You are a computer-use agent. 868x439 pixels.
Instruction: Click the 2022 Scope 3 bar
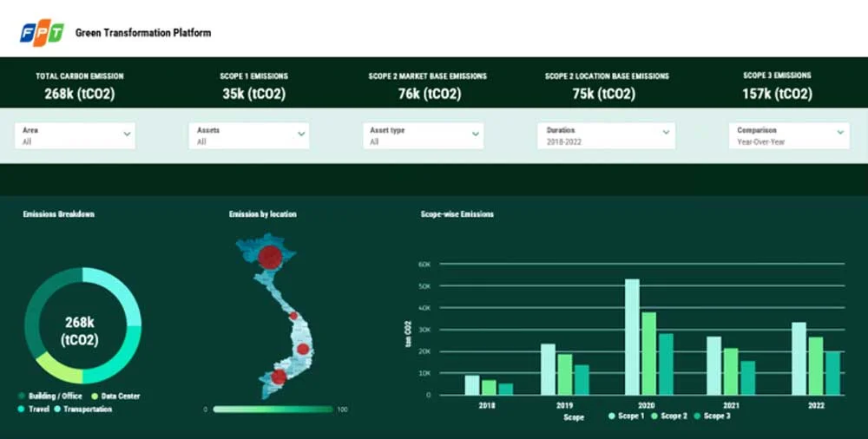tap(833, 373)
